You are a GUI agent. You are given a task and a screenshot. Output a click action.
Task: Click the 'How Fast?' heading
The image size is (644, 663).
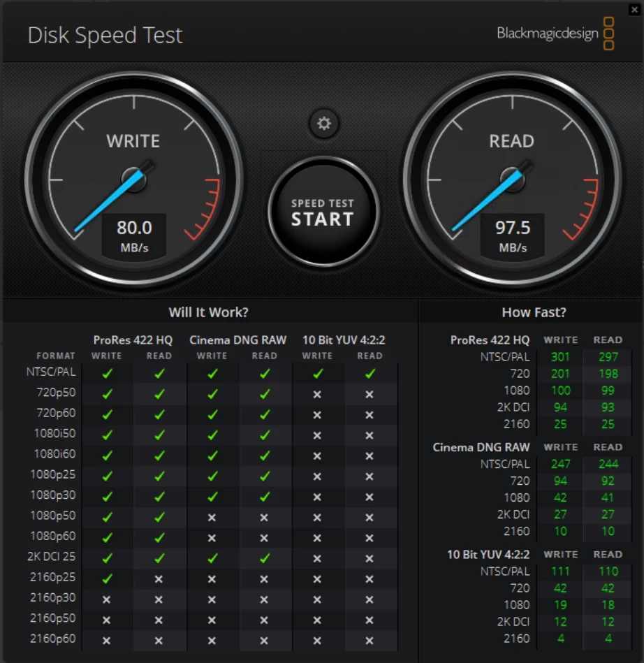534,312
